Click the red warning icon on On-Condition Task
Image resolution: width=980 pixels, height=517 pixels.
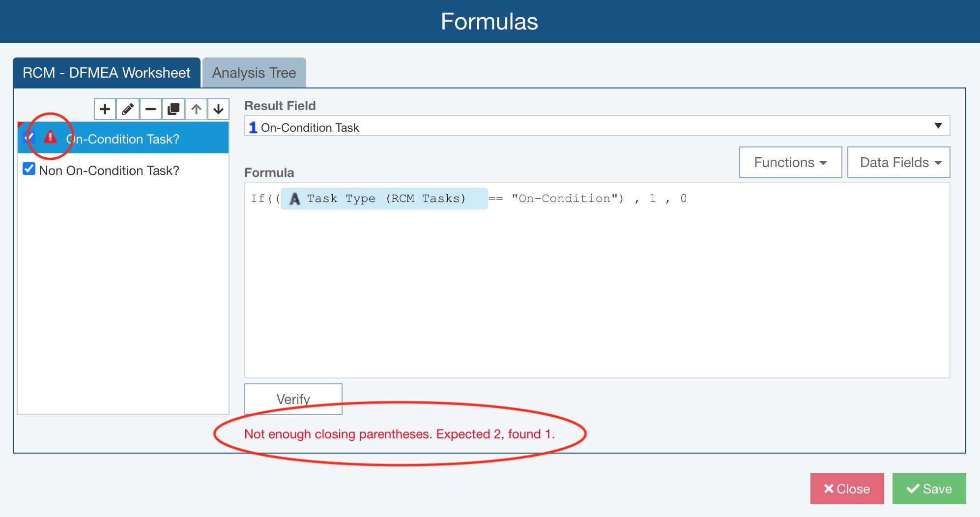[50, 137]
